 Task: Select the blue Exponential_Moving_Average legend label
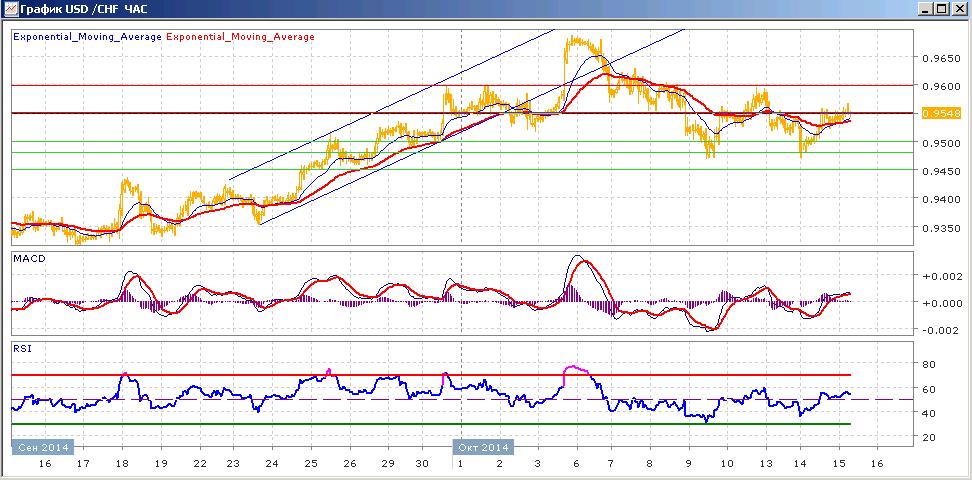[87, 37]
